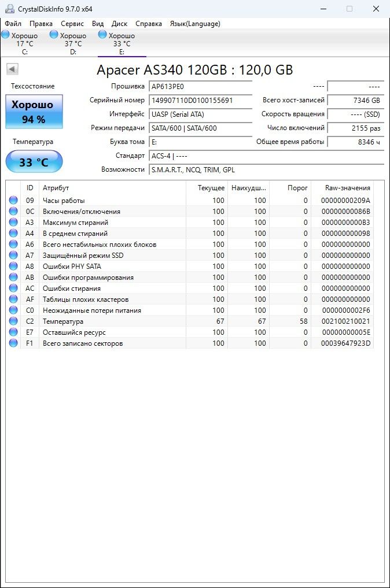Click raw value 0000000002F6

click(345, 310)
